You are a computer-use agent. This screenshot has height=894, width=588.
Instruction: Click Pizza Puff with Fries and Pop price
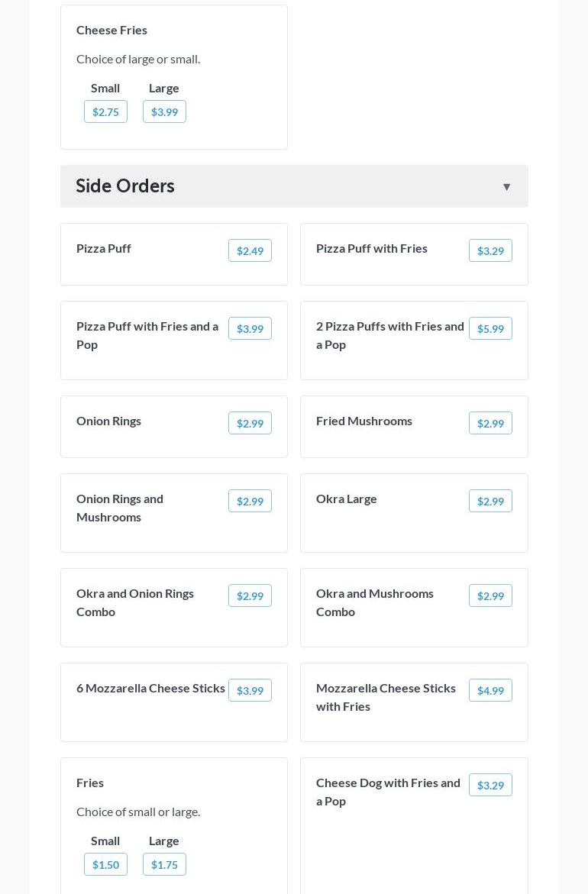(x=250, y=329)
